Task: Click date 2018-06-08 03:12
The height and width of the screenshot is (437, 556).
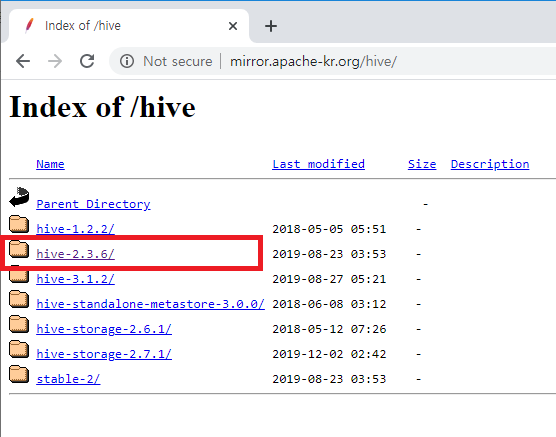Action: (x=329, y=304)
